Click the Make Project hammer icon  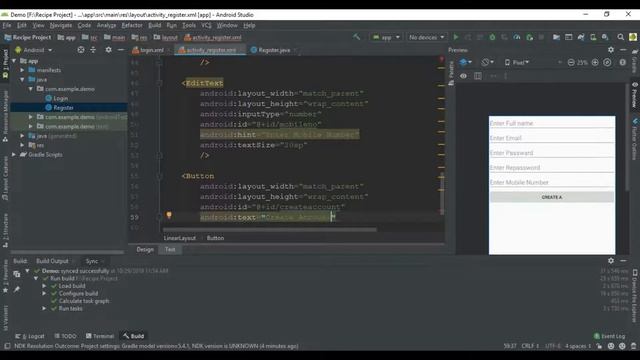pyautogui.click(x=356, y=37)
